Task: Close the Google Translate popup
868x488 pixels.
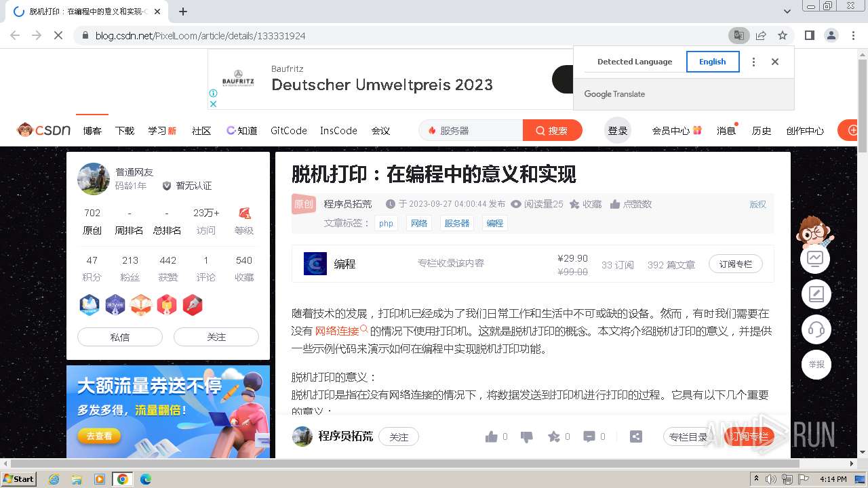Action: [775, 62]
